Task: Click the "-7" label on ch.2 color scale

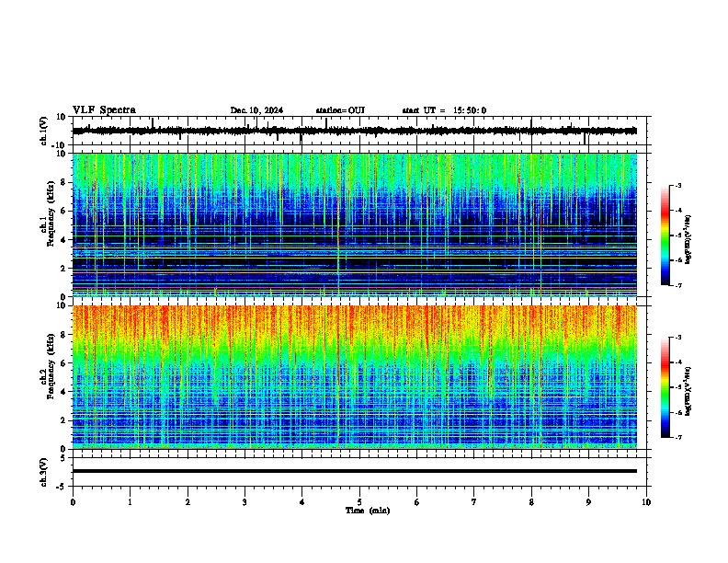Action: (677, 437)
